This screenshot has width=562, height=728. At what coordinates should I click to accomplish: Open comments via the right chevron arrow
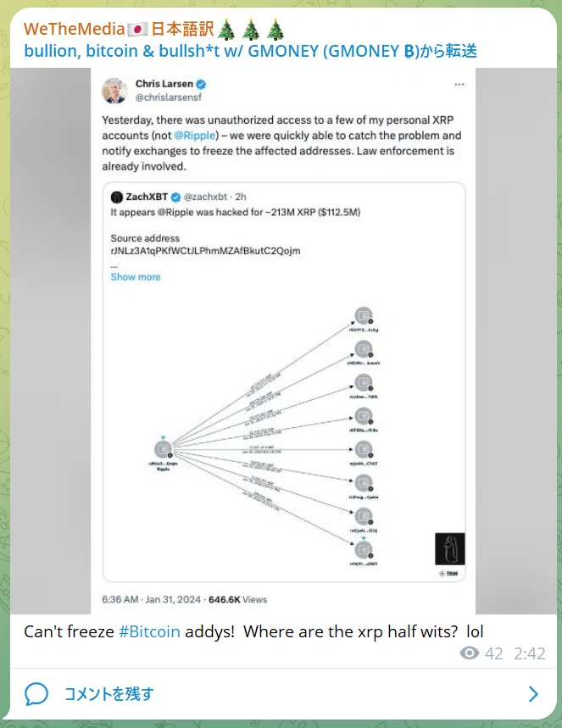point(533,693)
